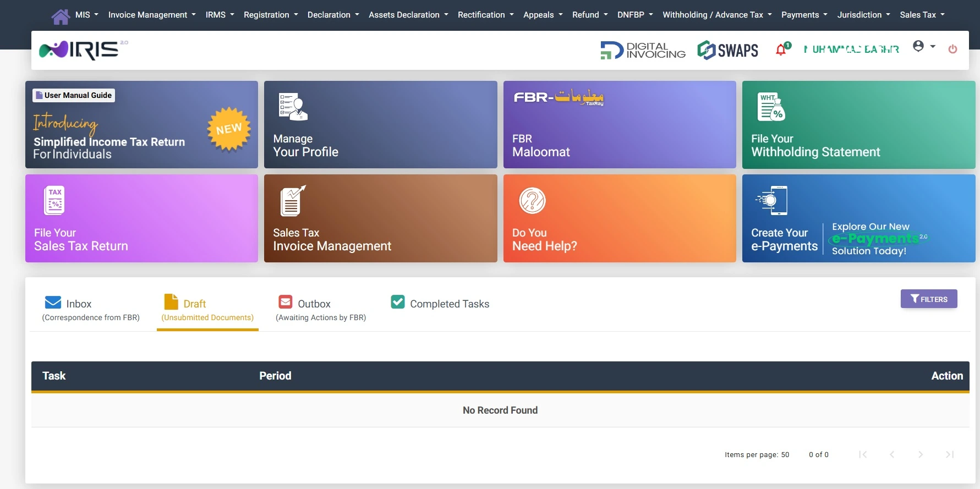Open Sales Tax Invoice Management tile
Viewport: 980px width, 489px height.
tap(380, 218)
